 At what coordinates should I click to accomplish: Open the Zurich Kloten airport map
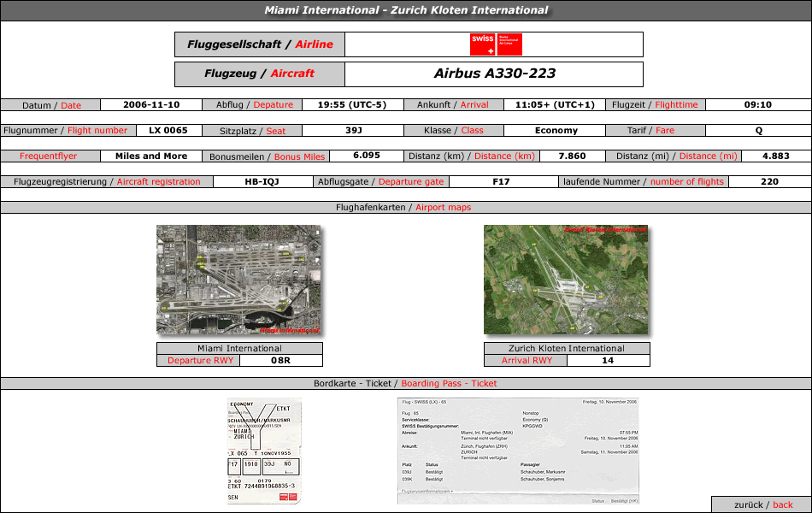pyautogui.click(x=566, y=280)
